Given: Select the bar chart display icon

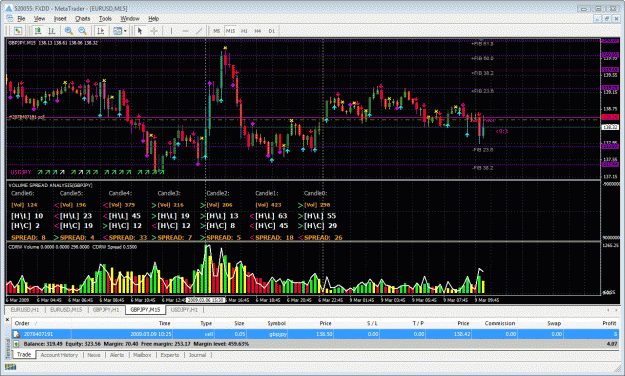Looking at the screenshot, I should coord(38,31).
